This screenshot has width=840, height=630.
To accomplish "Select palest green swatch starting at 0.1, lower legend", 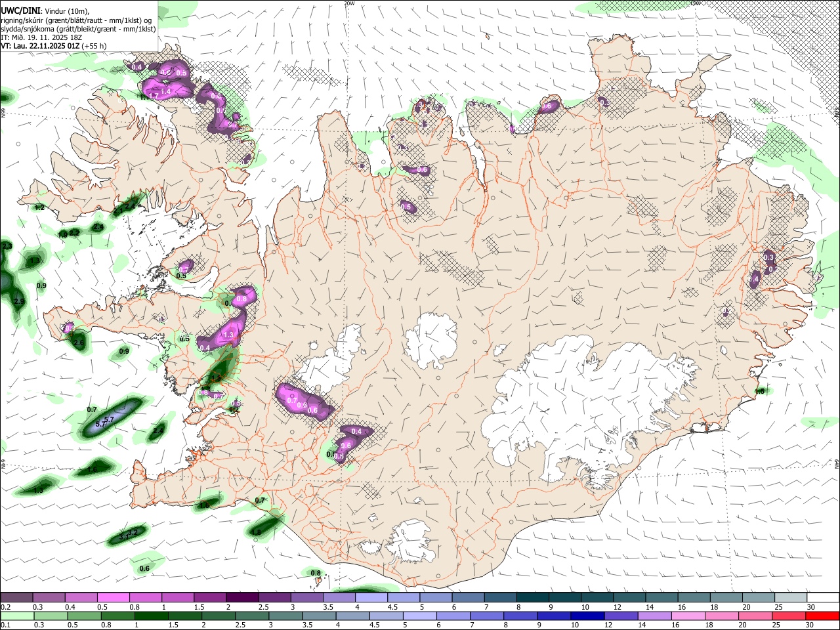I will [16, 616].
